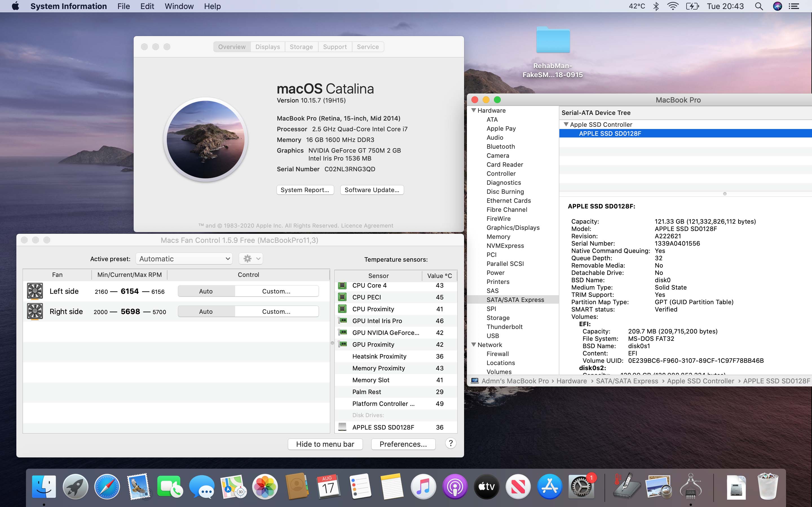This screenshot has width=812, height=507.
Task: Collapse the Apple SSD Controller node
Action: point(566,124)
